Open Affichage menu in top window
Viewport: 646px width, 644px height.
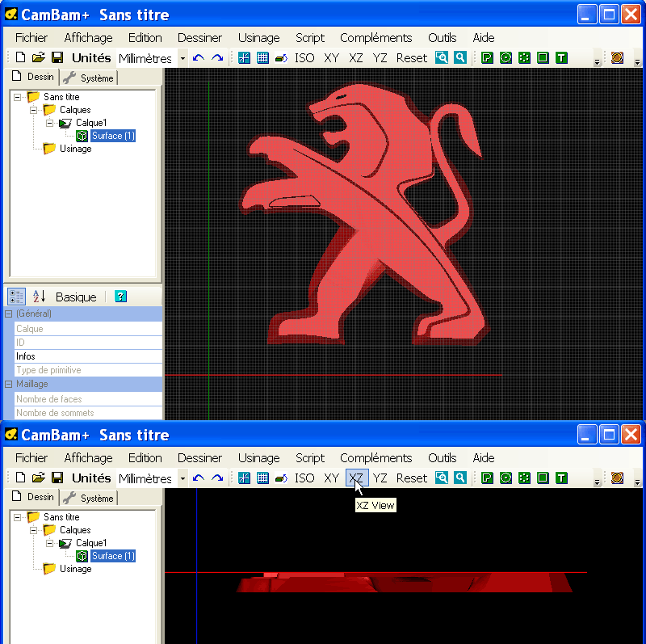tap(88, 38)
